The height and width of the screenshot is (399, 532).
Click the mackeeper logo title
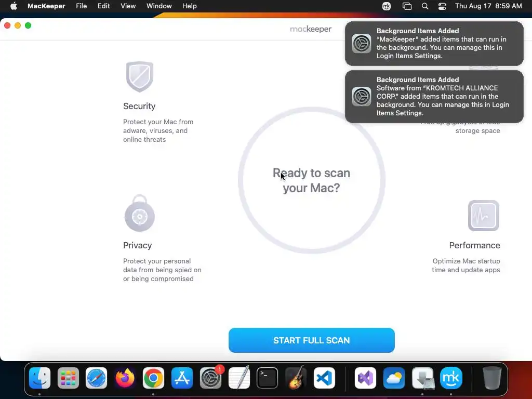point(311,29)
